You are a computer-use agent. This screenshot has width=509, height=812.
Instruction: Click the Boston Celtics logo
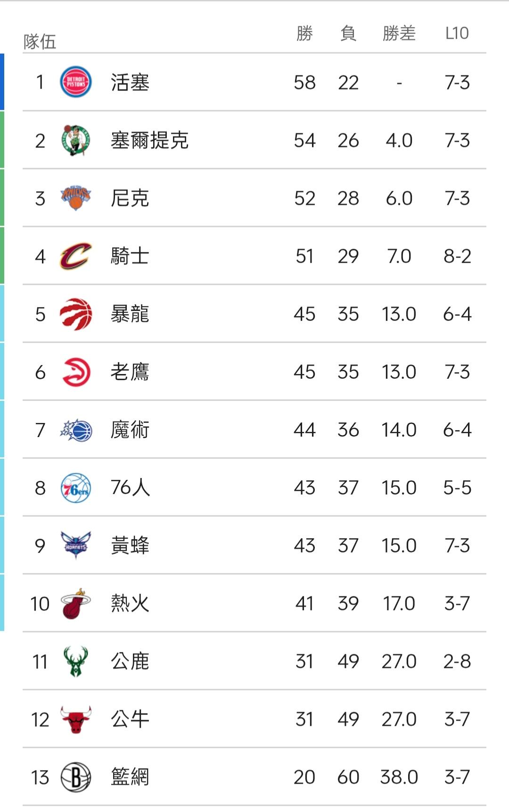click(75, 140)
